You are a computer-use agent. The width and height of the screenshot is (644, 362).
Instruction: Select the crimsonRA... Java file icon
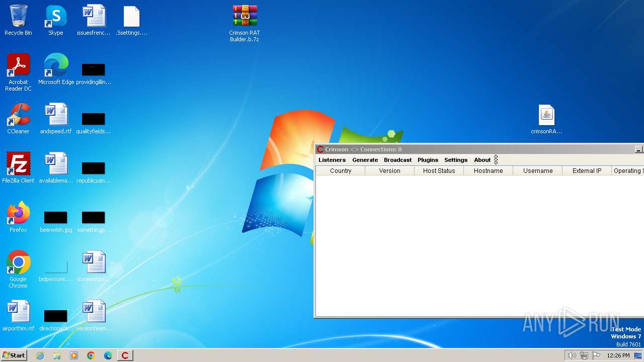pos(546,119)
